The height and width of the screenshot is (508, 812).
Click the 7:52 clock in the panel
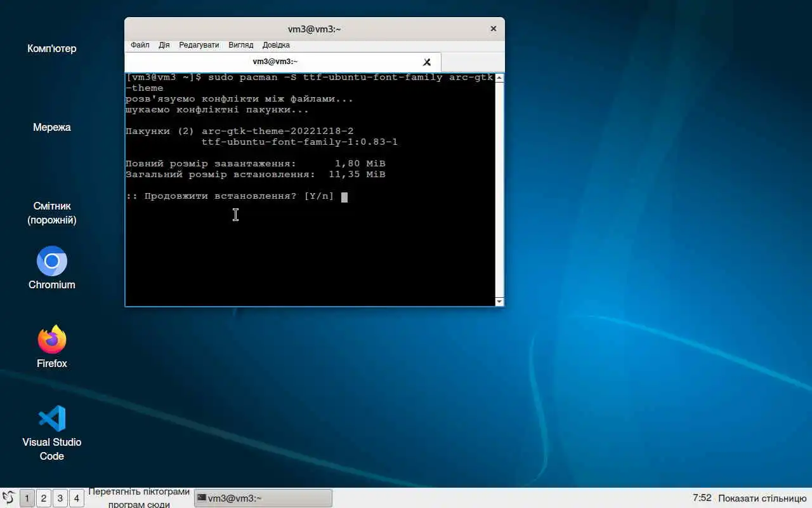tap(702, 498)
